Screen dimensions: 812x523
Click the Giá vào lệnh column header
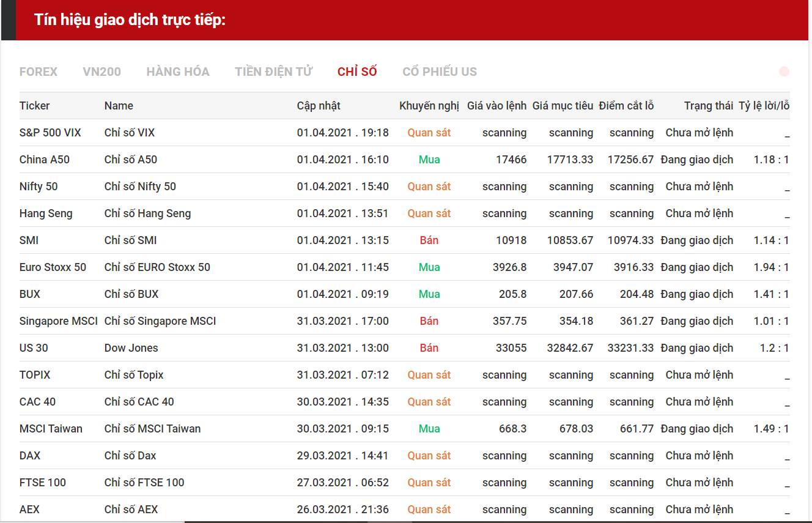click(x=496, y=106)
